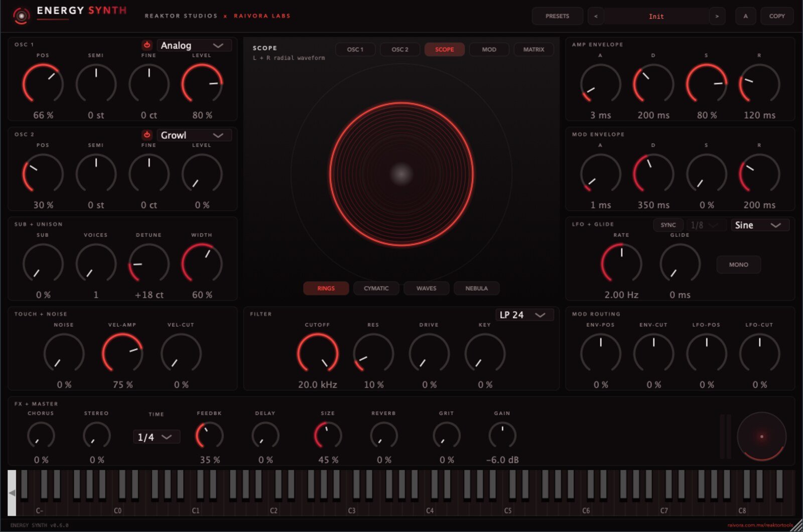Click the unison WIDTH knob
This screenshot has height=532, width=803.
(202, 264)
